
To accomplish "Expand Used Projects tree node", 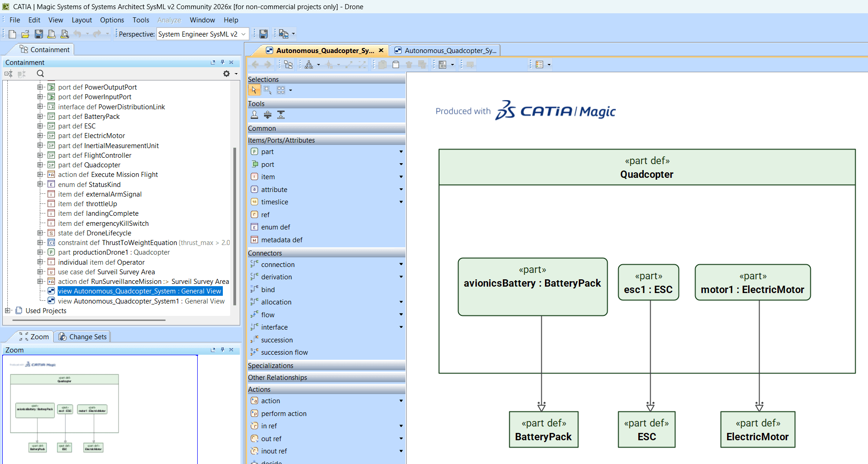I will [x=8, y=311].
